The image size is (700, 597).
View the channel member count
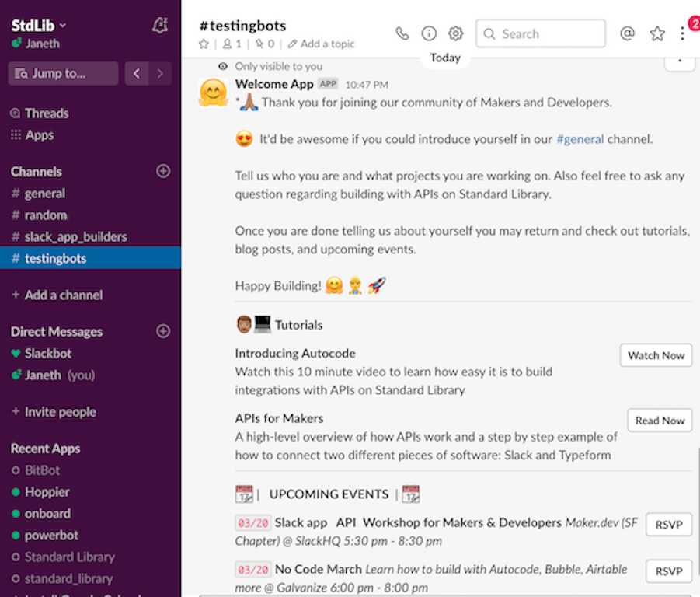click(x=232, y=44)
